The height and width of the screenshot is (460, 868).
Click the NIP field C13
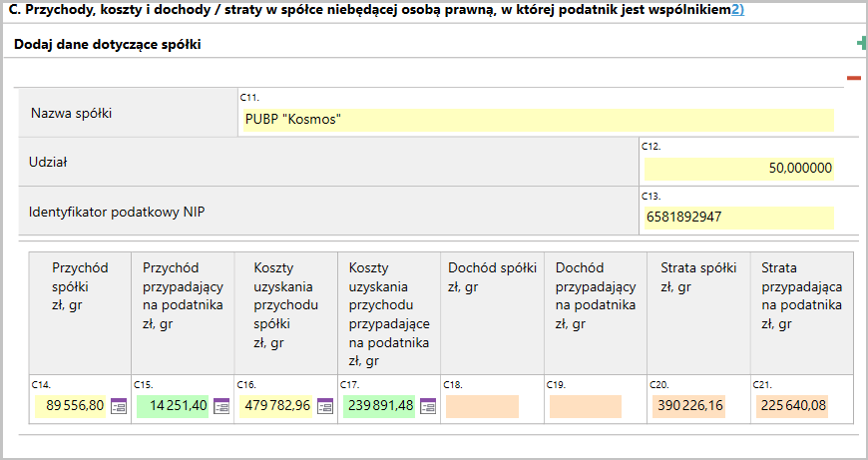(736, 217)
